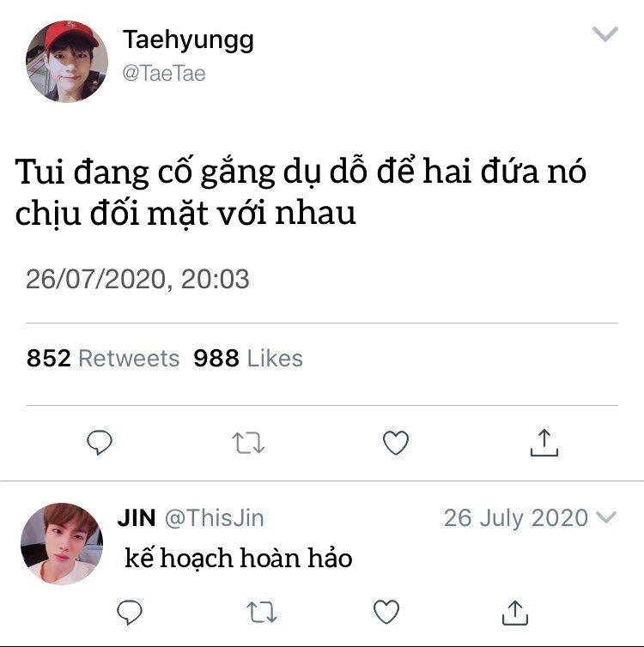This screenshot has width=644, height=647.
Task: Open the @ThisJin handle
Action: click(x=215, y=517)
